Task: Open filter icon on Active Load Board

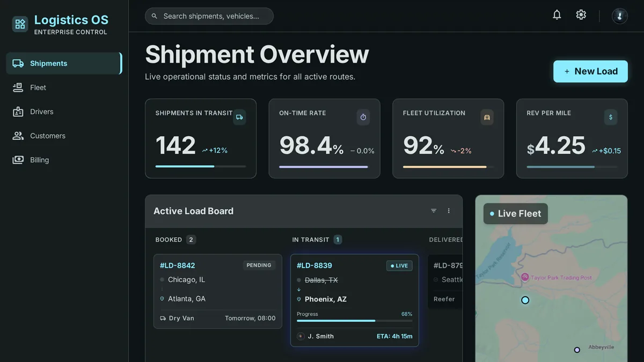Action: [x=434, y=211]
